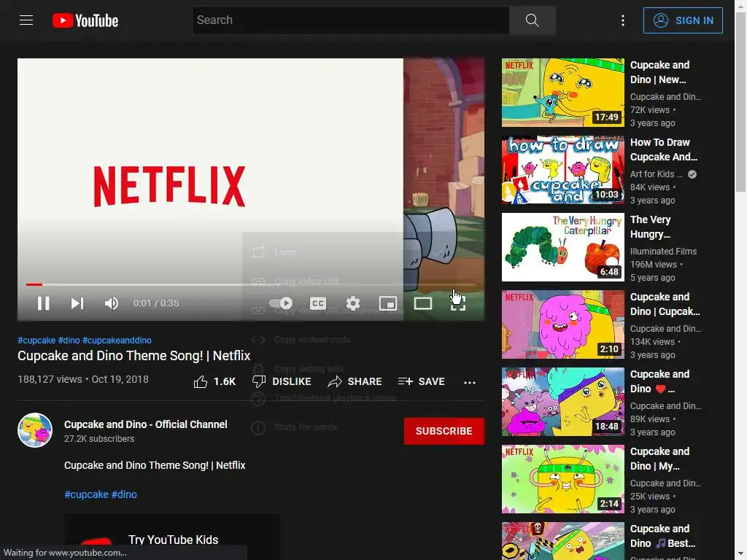Go to YouTube home via logo
747x560 pixels.
pos(85,20)
